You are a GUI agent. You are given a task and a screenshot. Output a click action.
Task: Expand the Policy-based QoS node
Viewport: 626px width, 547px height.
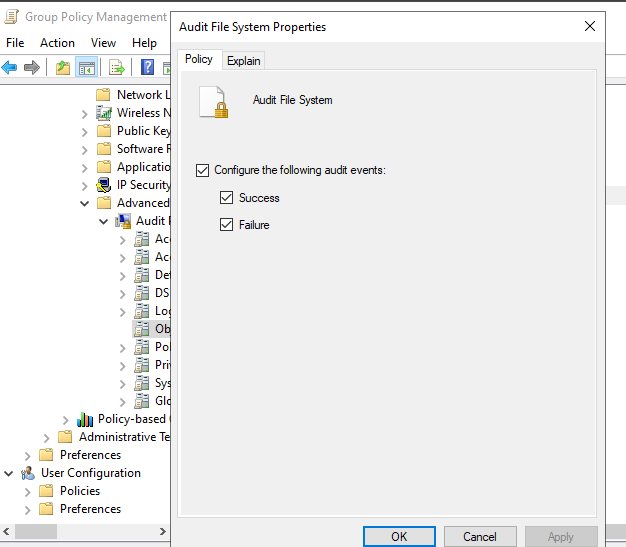point(65,420)
